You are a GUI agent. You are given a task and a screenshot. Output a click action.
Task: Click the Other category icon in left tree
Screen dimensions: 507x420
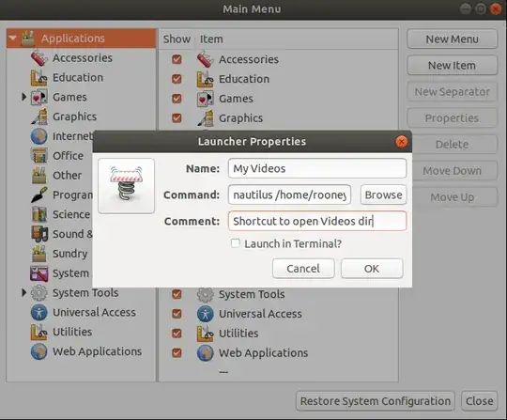[x=39, y=176]
